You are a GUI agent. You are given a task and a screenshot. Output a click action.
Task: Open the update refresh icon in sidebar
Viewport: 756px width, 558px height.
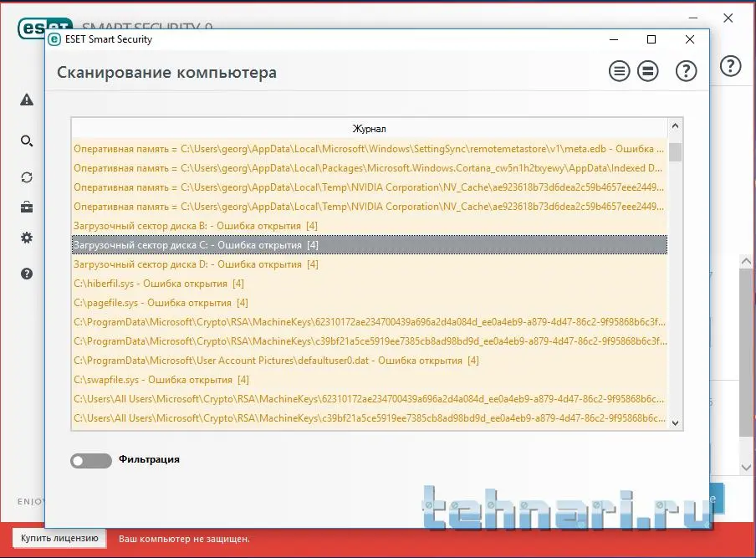(27, 177)
